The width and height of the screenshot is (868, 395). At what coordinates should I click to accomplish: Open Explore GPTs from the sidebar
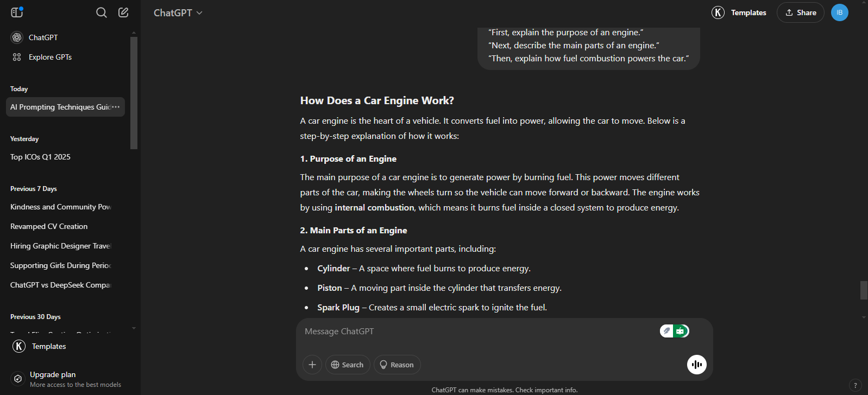click(50, 57)
